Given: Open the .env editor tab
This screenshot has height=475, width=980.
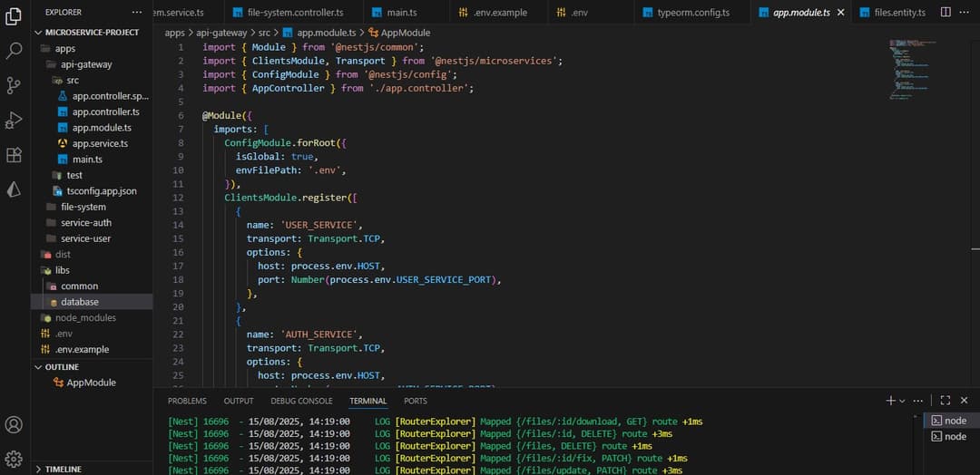Looking at the screenshot, I should (590, 12).
